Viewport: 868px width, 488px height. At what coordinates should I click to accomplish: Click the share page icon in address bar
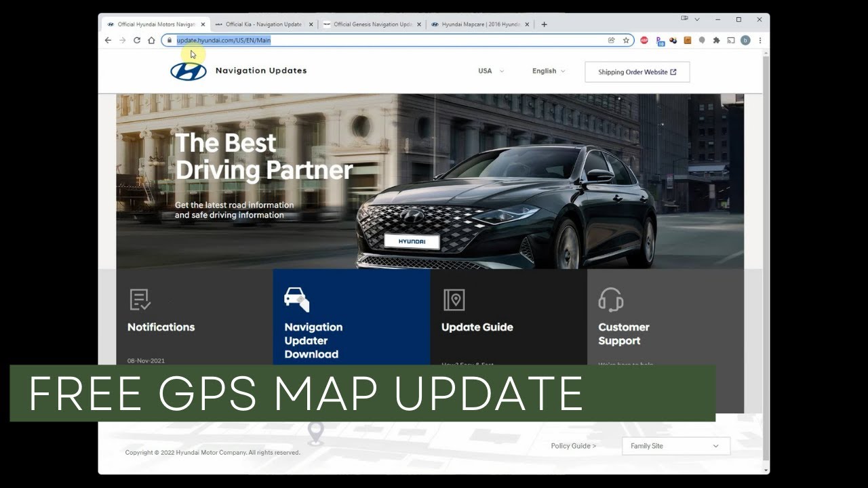click(x=611, y=40)
